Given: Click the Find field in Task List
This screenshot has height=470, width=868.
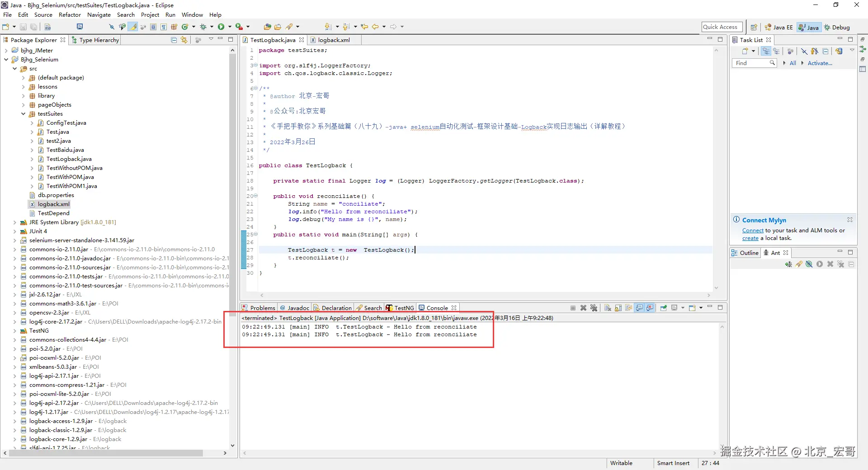Looking at the screenshot, I should (750, 63).
